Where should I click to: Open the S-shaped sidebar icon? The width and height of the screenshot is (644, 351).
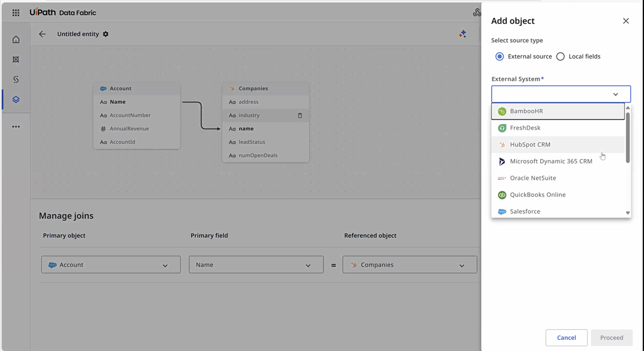click(16, 79)
